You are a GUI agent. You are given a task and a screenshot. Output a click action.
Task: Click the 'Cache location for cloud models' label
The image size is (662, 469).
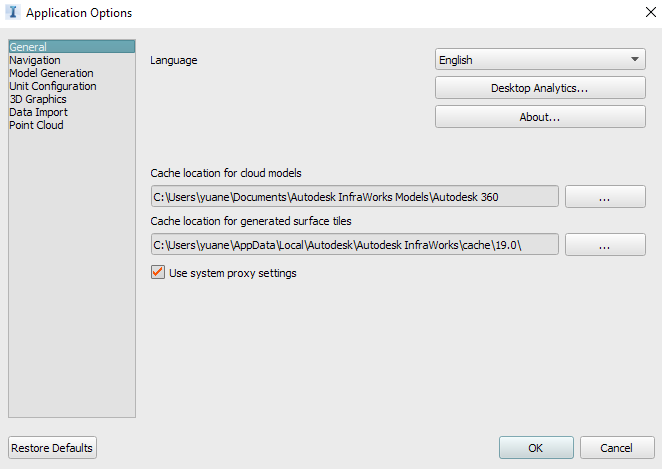(226, 173)
